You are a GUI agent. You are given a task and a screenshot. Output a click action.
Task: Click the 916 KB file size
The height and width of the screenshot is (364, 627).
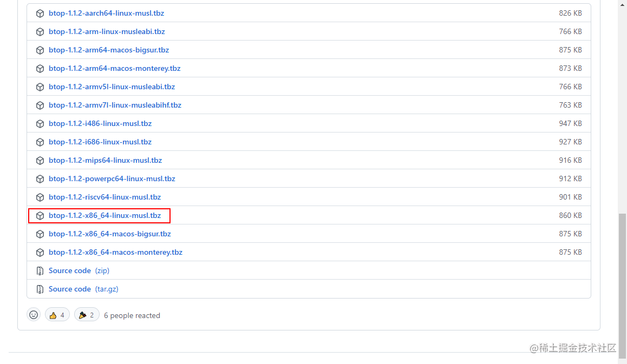click(x=570, y=160)
